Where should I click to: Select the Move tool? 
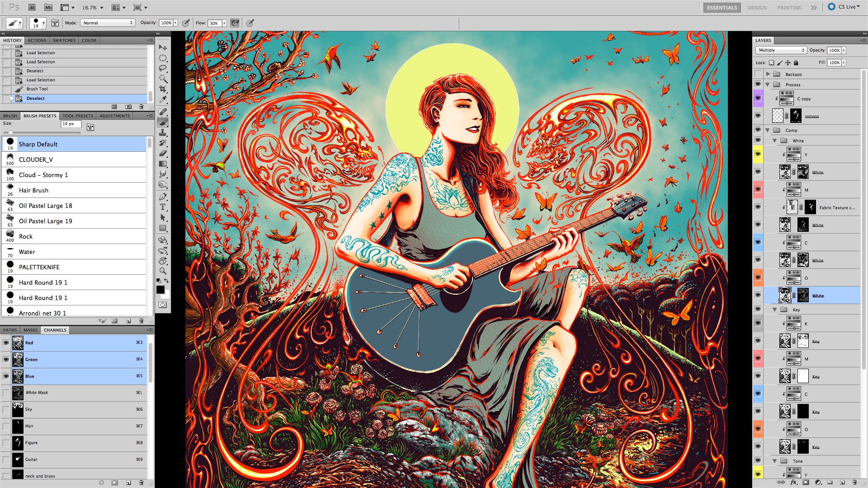point(163,47)
